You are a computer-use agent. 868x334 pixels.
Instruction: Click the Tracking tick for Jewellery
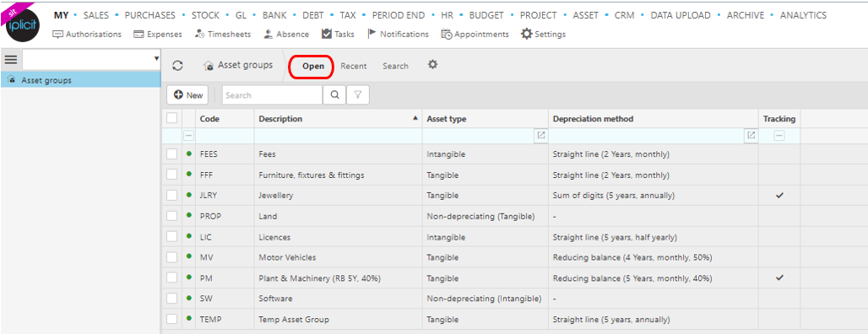779,195
